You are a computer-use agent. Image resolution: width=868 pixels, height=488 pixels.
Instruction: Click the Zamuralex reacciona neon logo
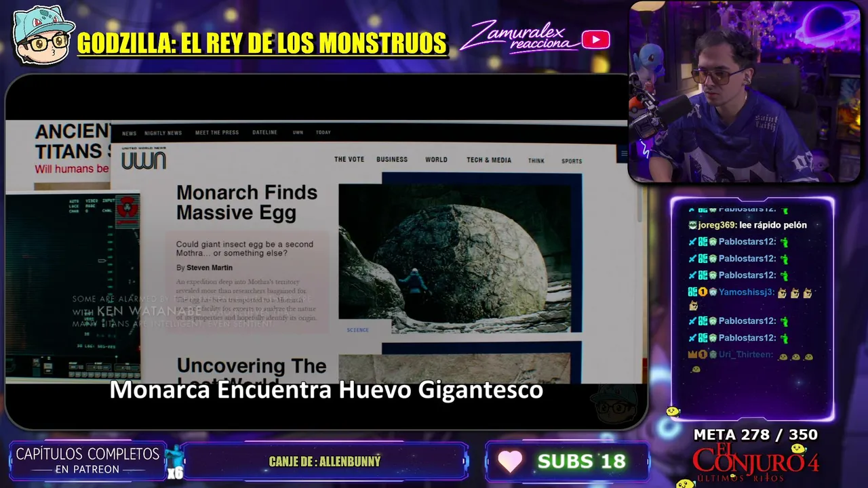point(519,37)
